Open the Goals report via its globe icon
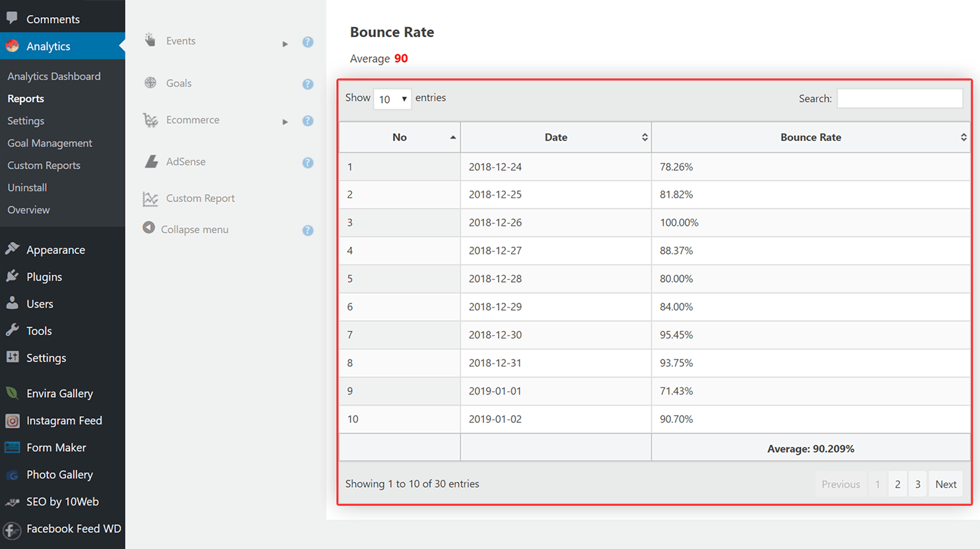The width and height of the screenshot is (980, 549). 151,82
